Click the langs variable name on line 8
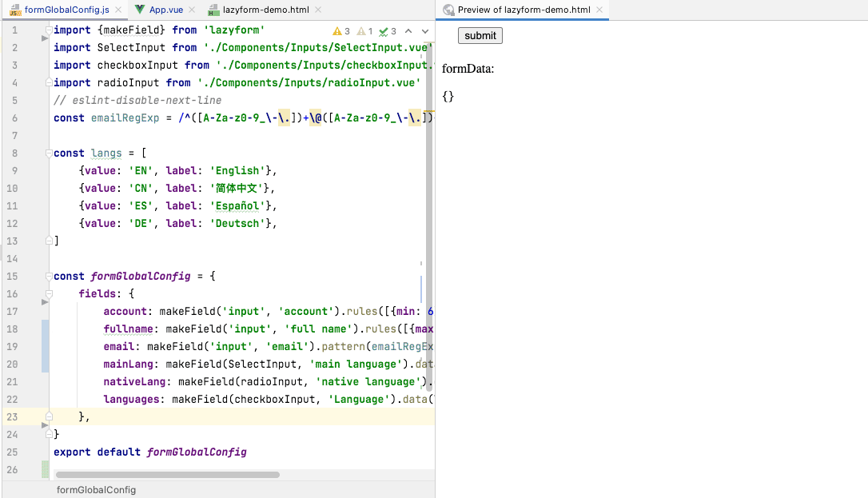Image resolution: width=868 pixels, height=498 pixels. tap(106, 153)
